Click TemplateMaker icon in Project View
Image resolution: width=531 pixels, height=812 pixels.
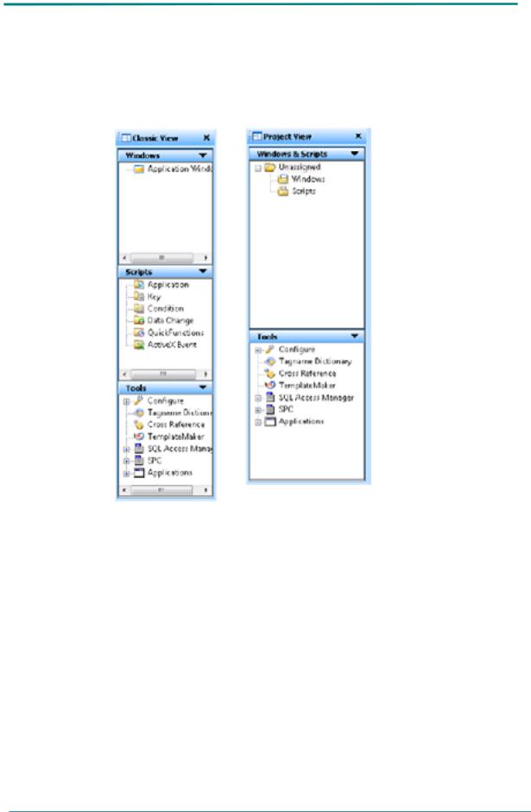(269, 385)
